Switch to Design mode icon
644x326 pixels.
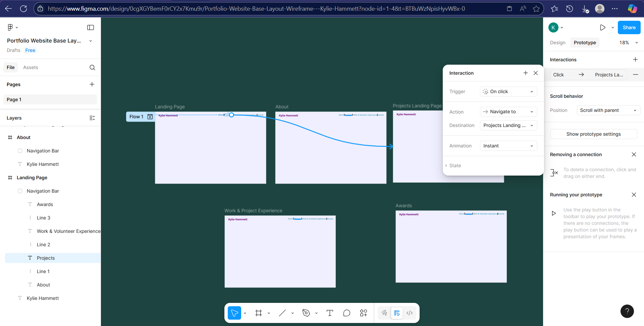[397, 313]
